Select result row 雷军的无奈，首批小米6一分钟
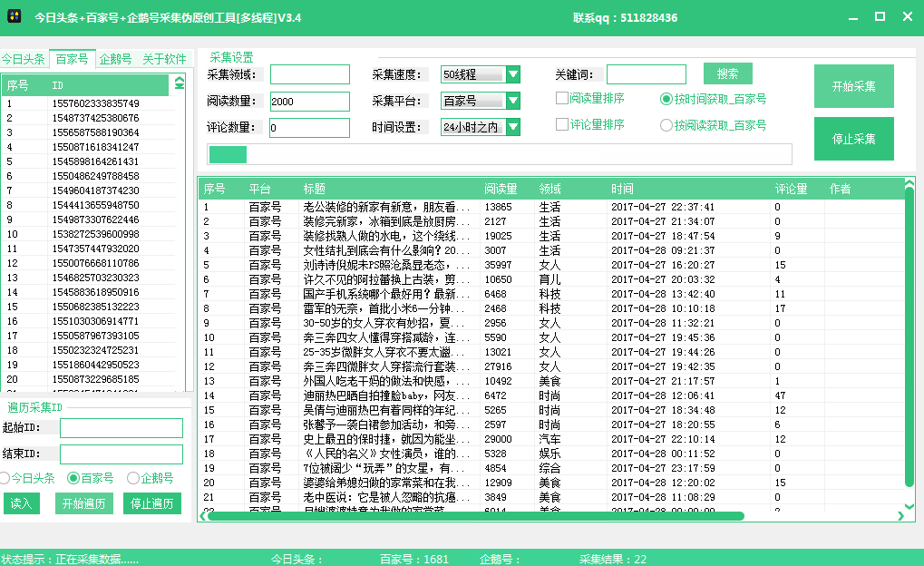Screen dimensions: 924x566 pos(551,308)
